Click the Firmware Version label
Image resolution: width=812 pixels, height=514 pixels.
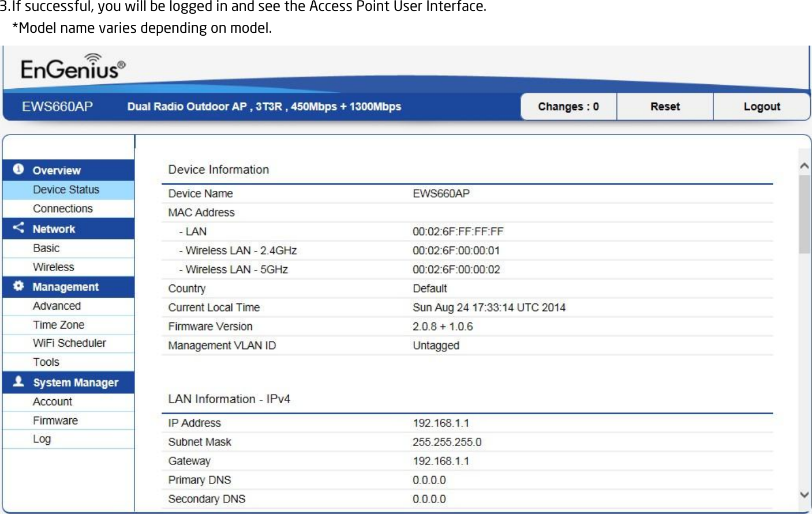pyautogui.click(x=210, y=327)
